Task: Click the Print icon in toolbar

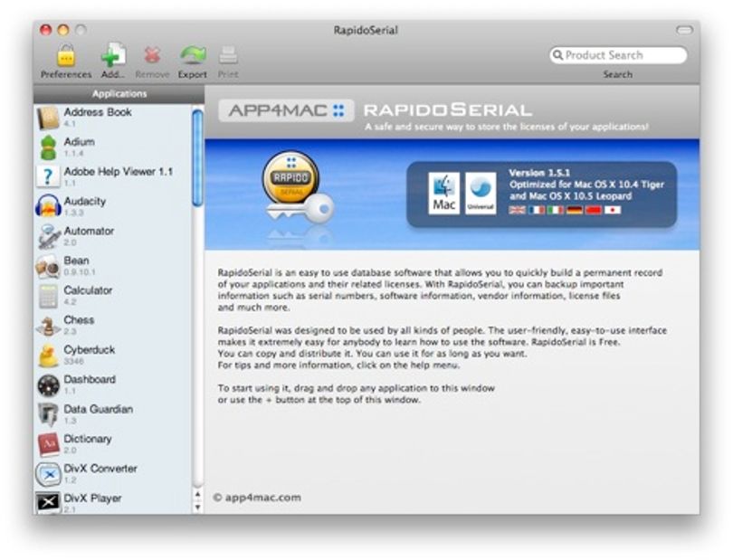Action: (x=228, y=55)
